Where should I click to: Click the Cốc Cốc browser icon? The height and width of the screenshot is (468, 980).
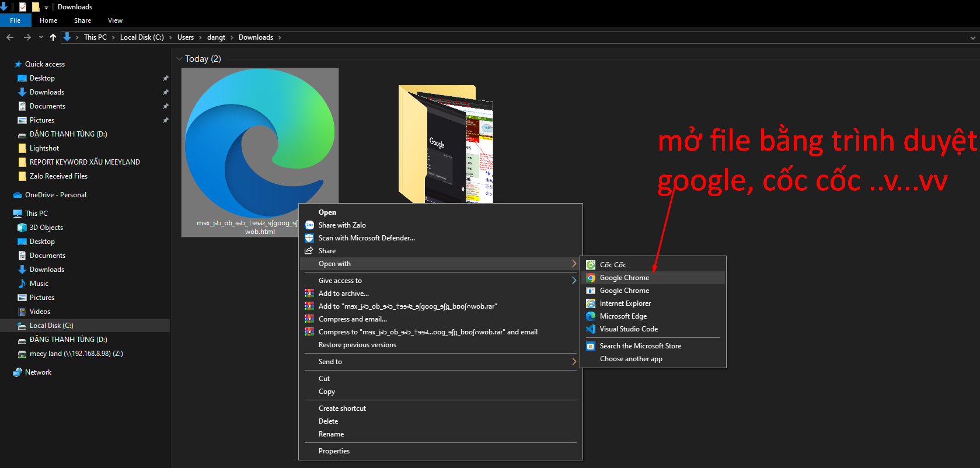(x=591, y=265)
